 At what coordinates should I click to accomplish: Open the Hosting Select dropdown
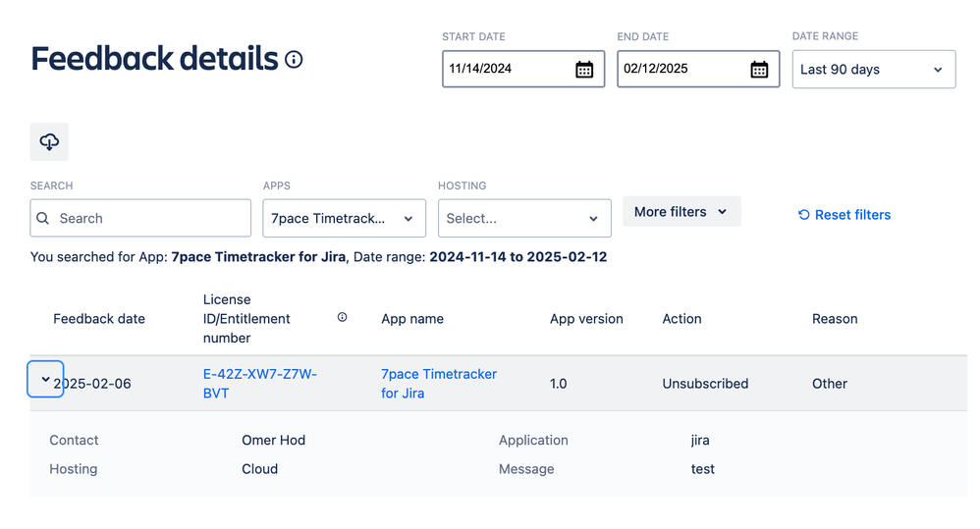tap(524, 218)
